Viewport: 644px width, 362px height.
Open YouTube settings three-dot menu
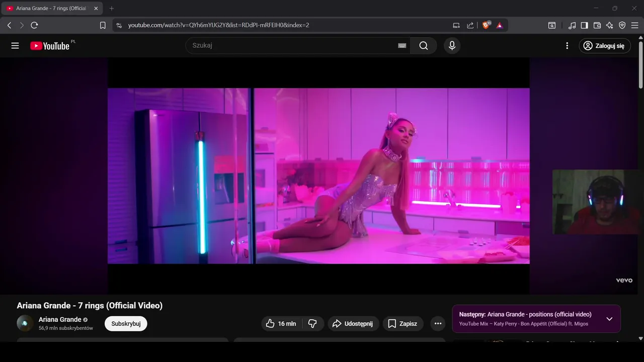pyautogui.click(x=567, y=46)
